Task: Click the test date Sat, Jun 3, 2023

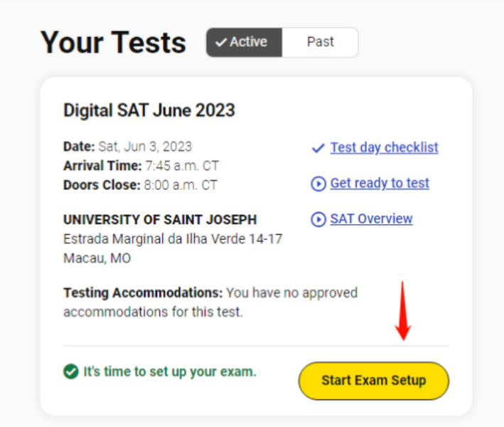Action: point(144,147)
